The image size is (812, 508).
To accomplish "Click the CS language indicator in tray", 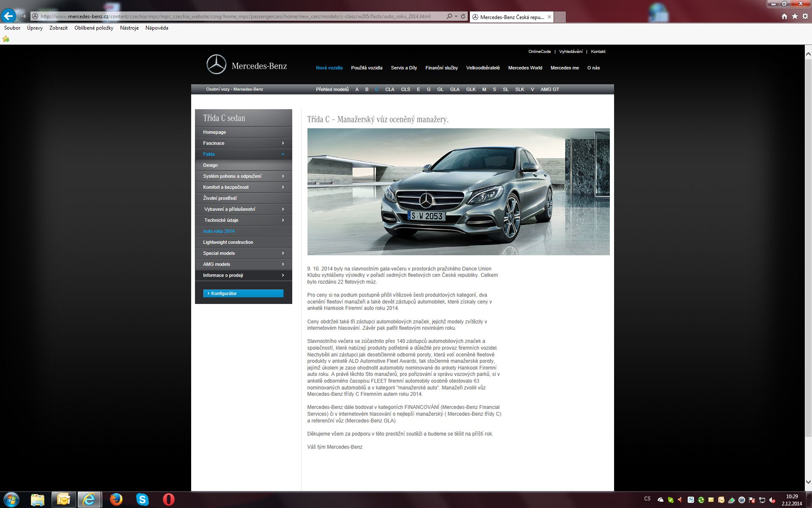I will click(647, 499).
